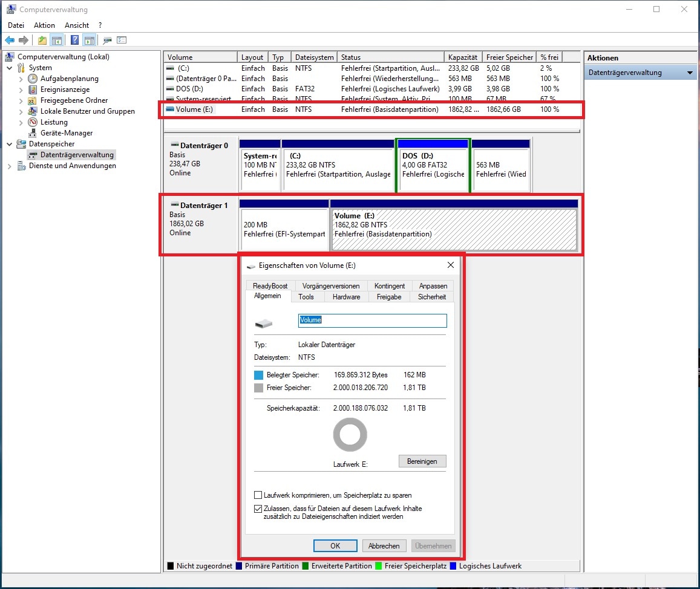
Task: Expand the Leistung node
Action: coord(21,122)
